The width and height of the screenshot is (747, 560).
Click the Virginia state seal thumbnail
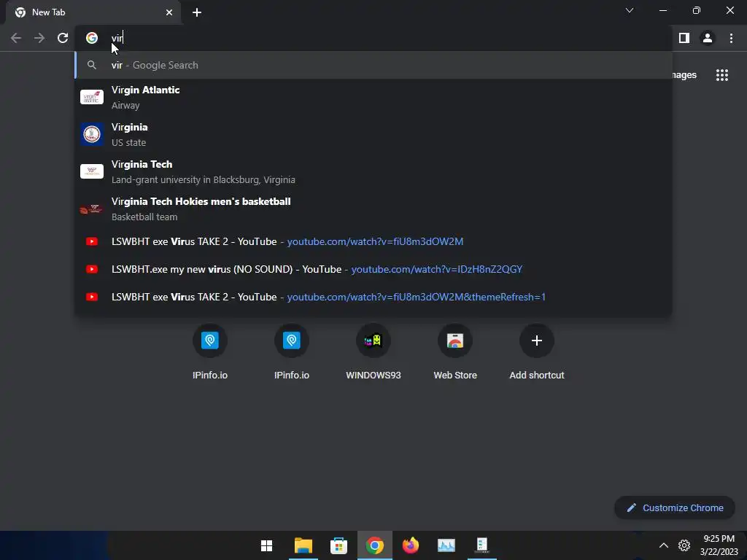(92, 134)
